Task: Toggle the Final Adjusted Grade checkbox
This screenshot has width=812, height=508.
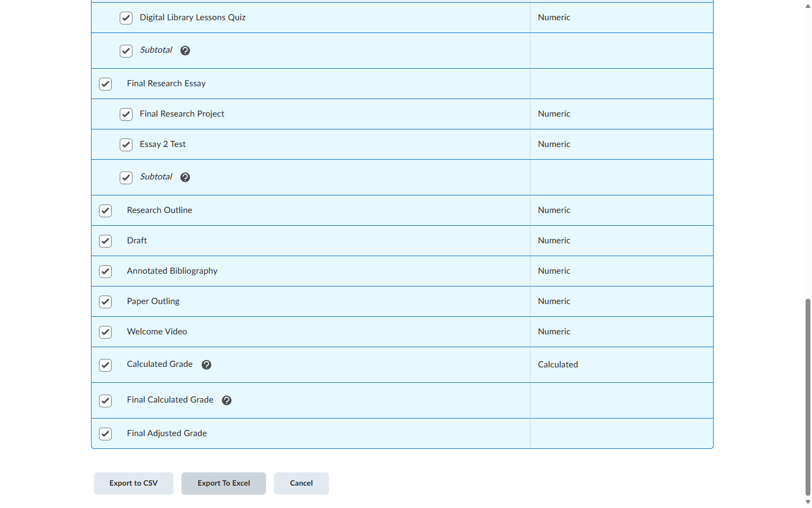Action: tap(105, 434)
